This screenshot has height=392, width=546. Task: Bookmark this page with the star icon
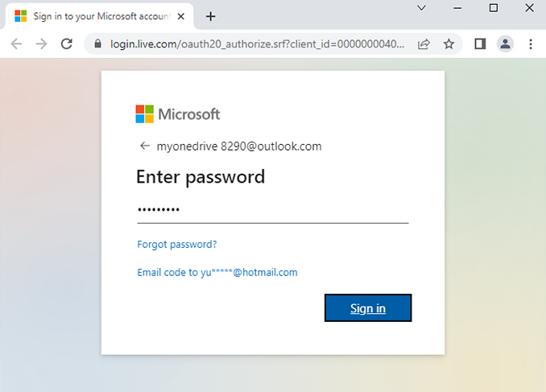point(449,44)
